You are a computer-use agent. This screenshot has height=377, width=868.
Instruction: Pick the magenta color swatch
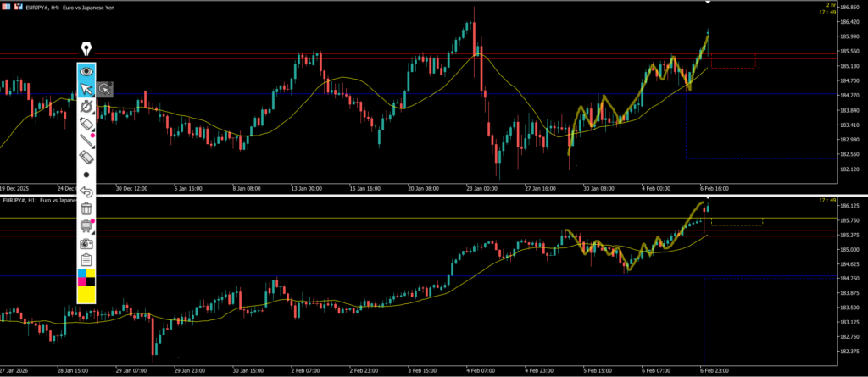81,281
